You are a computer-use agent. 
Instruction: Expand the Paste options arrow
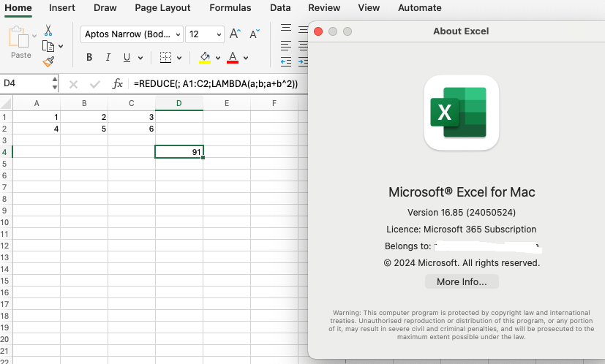point(34,36)
